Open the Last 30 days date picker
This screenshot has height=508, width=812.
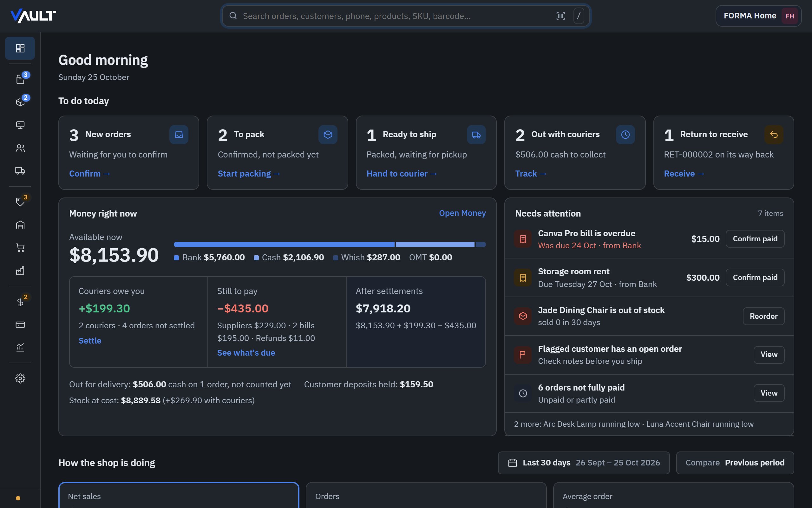pyautogui.click(x=584, y=463)
